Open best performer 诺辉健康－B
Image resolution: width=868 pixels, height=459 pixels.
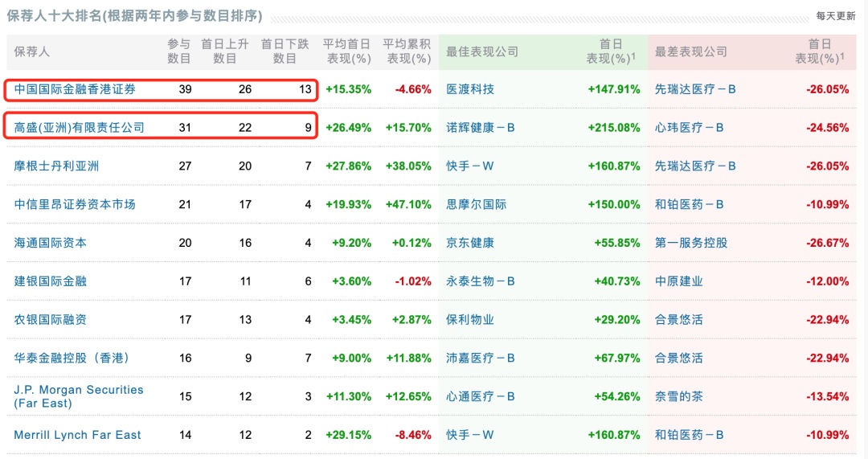point(481,127)
